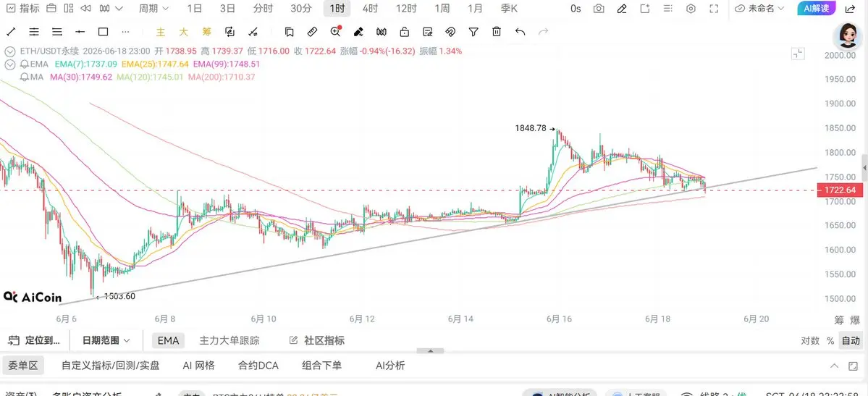Open the candlestick chart type dropdown

pos(111,8)
